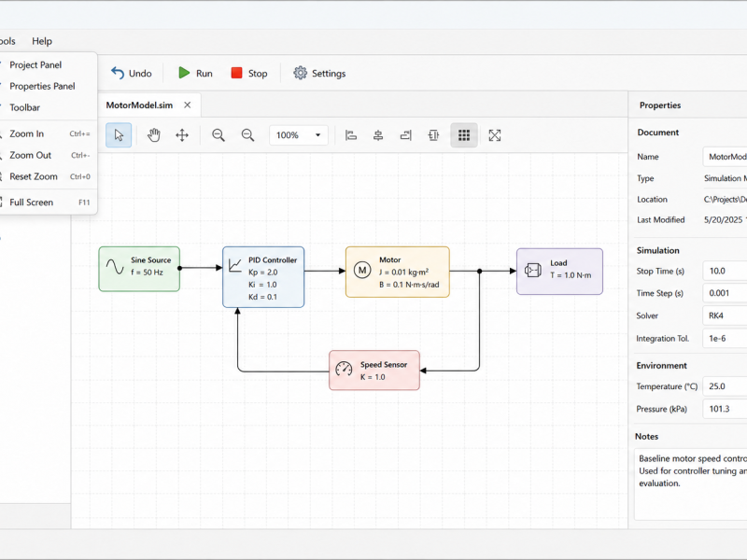Choose the four-arrow move tool
The width and height of the screenshot is (747, 560).
click(x=182, y=135)
